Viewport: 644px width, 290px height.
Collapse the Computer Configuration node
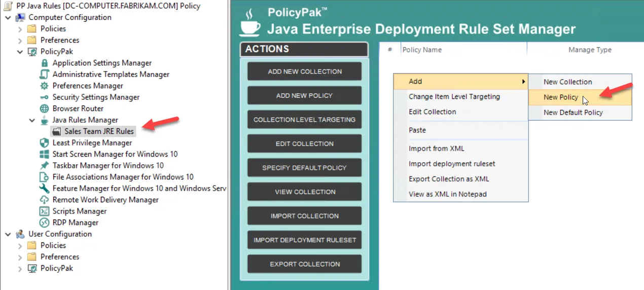pyautogui.click(x=8, y=17)
